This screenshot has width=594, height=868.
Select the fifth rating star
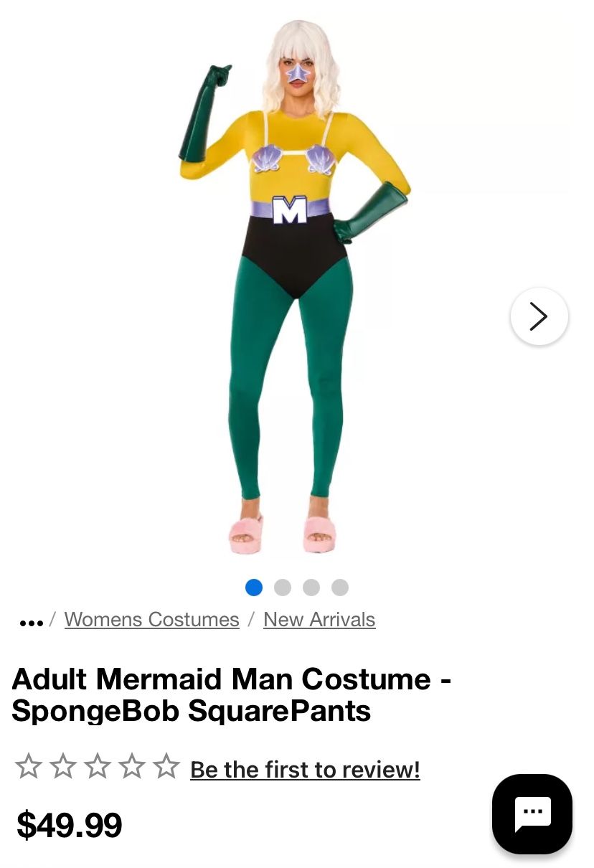166,766
